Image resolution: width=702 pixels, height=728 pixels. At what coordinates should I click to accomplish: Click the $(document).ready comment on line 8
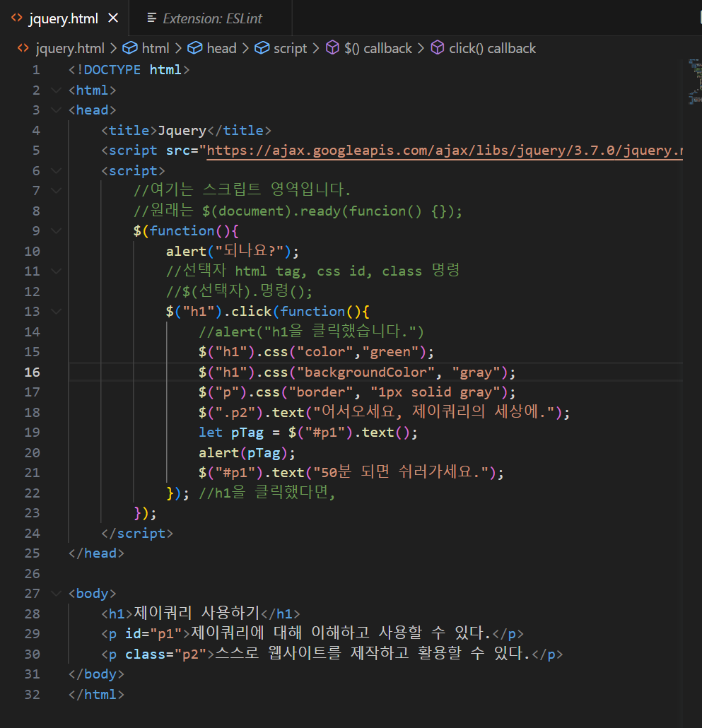(x=298, y=211)
